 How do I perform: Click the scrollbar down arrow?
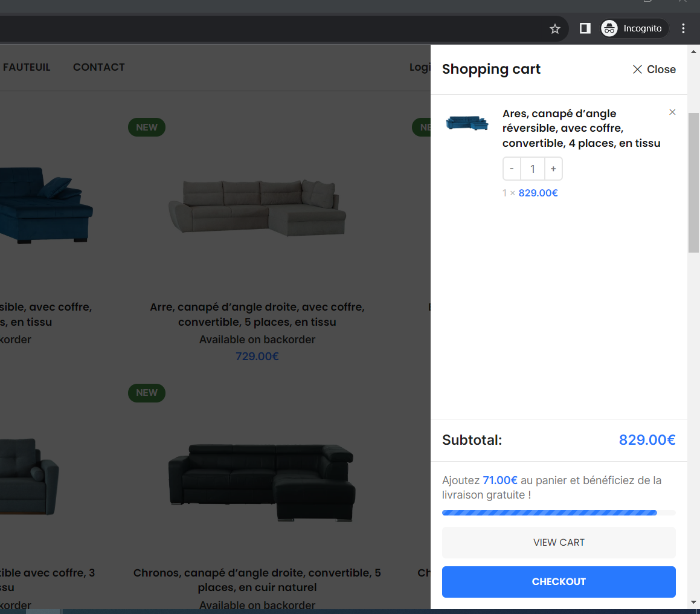tap(693, 602)
